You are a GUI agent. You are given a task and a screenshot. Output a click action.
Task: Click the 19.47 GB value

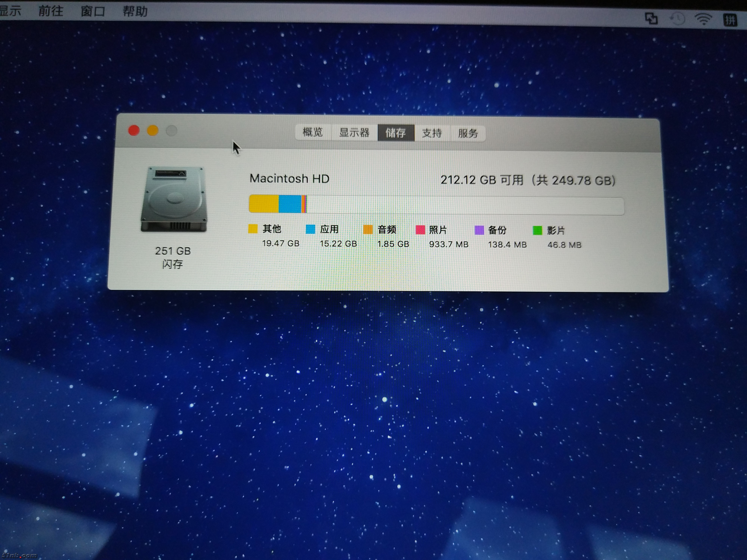click(281, 243)
